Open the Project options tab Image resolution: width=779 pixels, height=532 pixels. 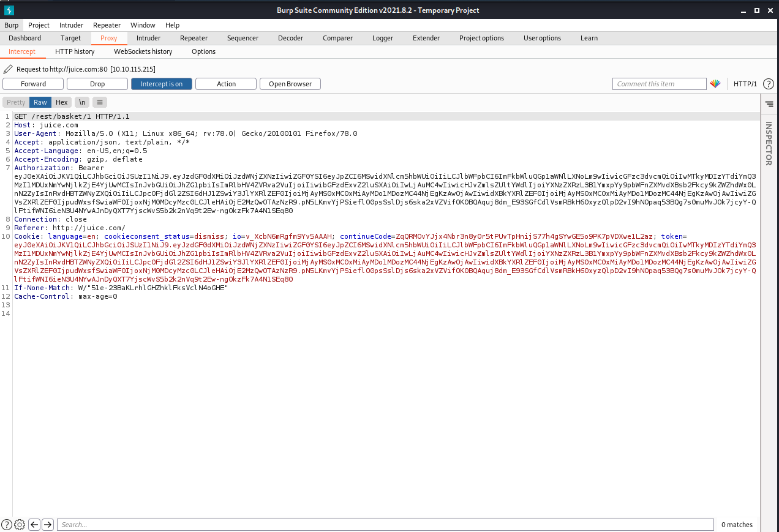(x=481, y=38)
